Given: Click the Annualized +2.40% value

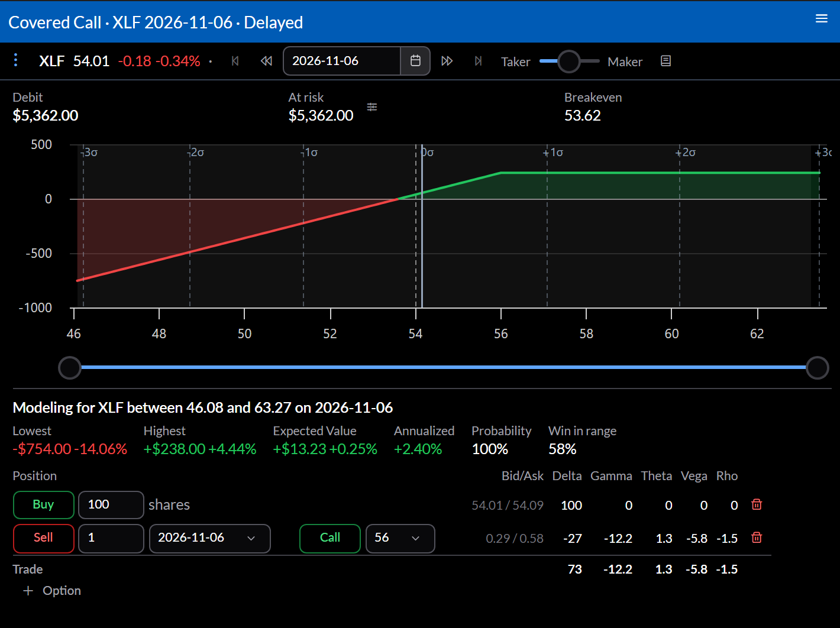Looking at the screenshot, I should [418, 449].
